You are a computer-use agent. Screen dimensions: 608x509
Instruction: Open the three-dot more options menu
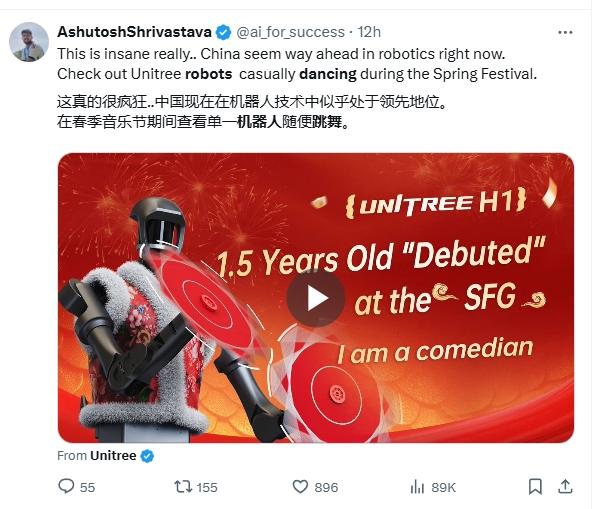[565, 33]
